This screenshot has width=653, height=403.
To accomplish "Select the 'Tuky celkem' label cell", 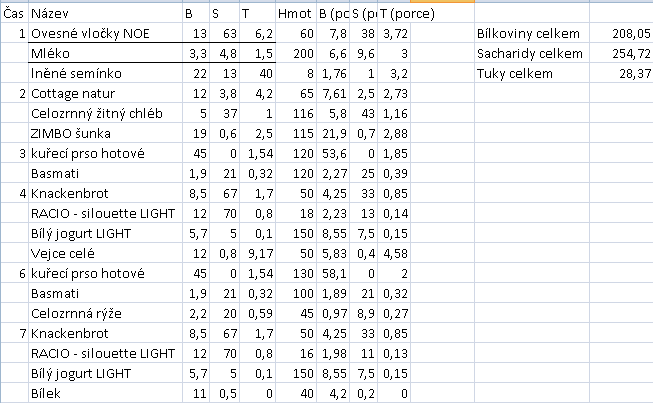I will [532, 73].
